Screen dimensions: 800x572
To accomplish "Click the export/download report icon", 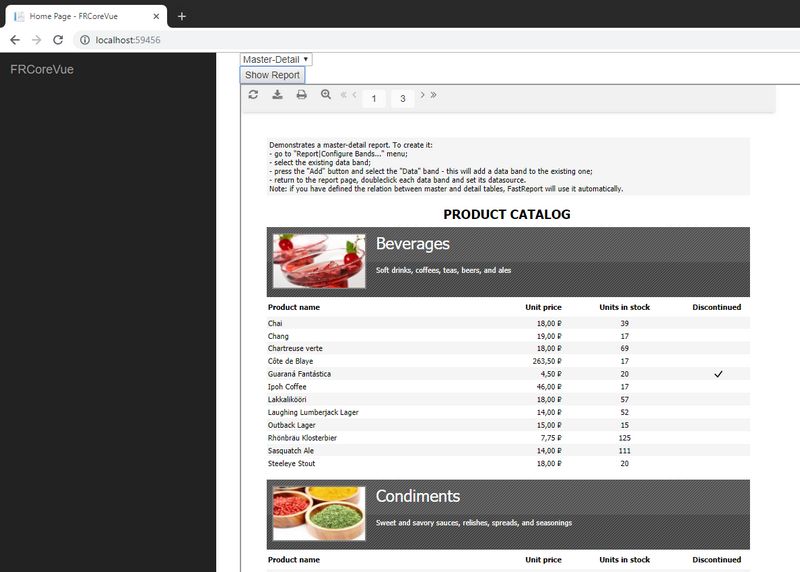I will 278,95.
